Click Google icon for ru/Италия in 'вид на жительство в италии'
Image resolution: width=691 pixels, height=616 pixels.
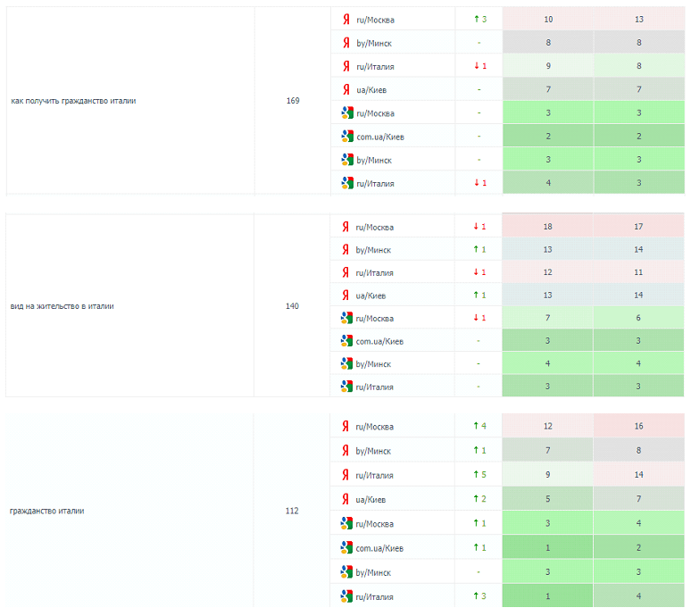point(346,387)
